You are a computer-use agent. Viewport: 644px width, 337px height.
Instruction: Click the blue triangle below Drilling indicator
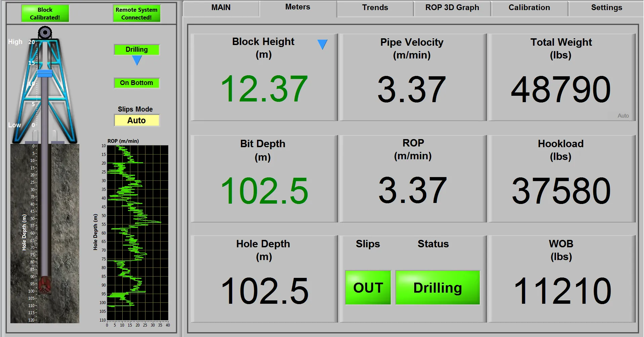coord(137,60)
